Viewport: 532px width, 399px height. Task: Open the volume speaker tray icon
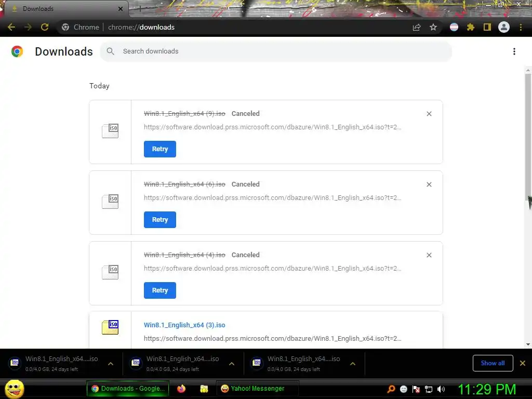point(441,389)
